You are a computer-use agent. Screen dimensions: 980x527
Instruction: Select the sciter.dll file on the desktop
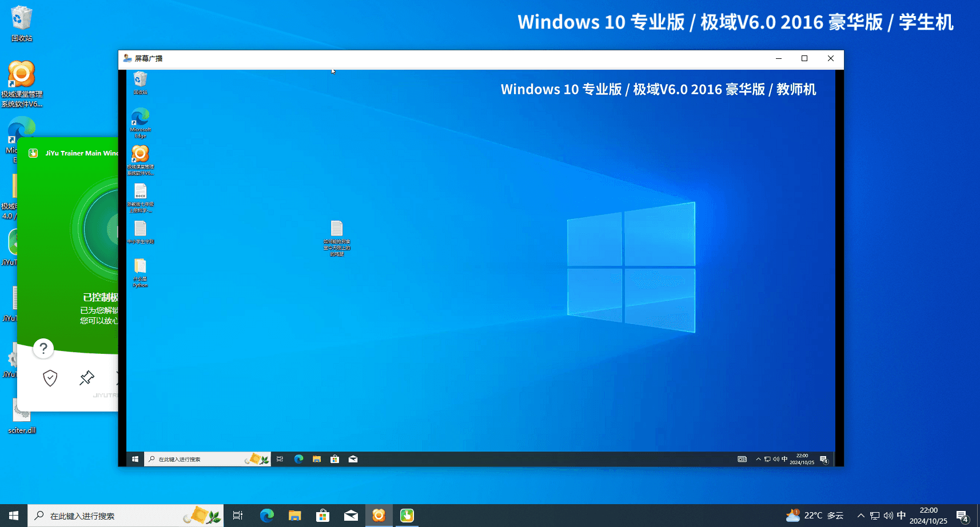tap(22, 416)
